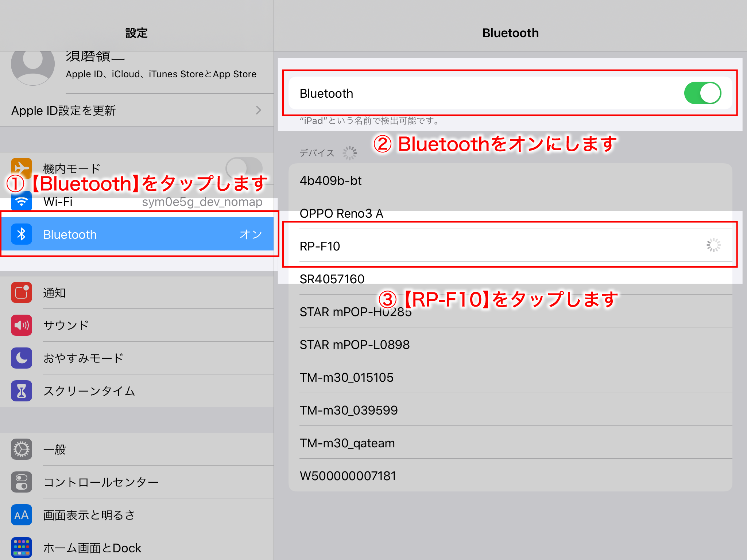Tap the Home screen and Dock grid icon
Screen dimensions: 747x560
coord(22,548)
